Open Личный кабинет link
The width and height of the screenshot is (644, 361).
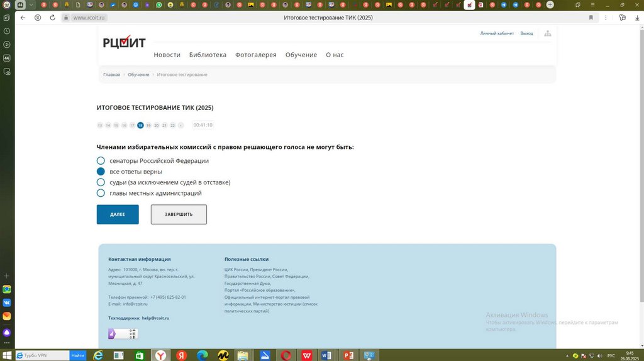(x=497, y=33)
